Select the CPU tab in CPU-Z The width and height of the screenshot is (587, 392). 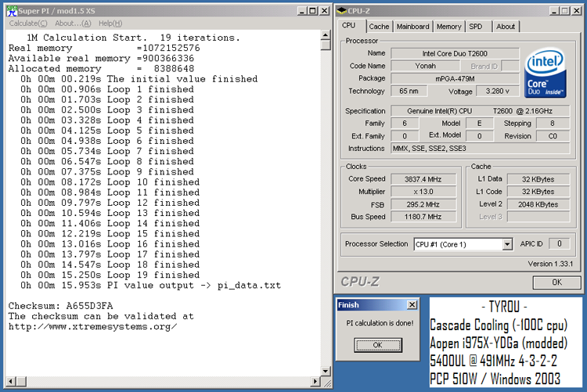(348, 26)
